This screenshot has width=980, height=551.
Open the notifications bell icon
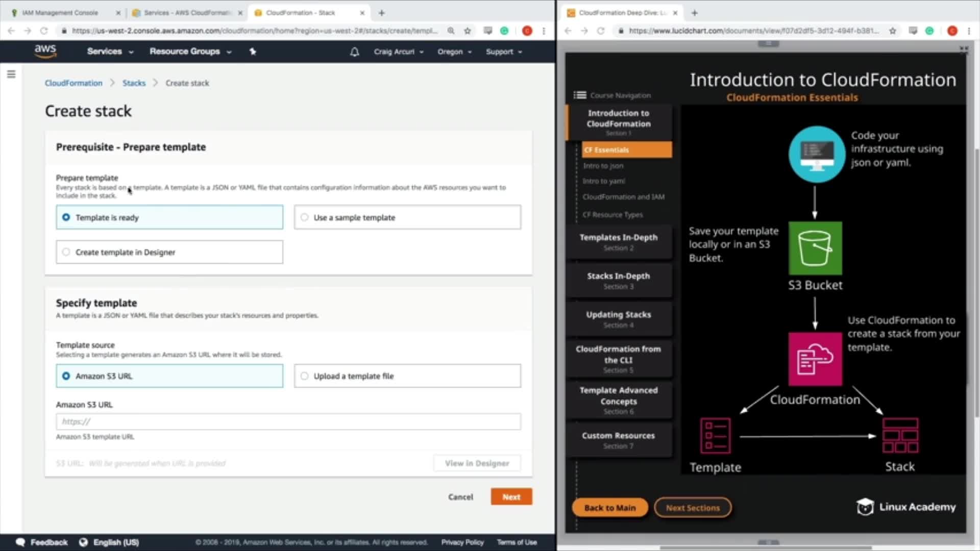[x=354, y=52]
